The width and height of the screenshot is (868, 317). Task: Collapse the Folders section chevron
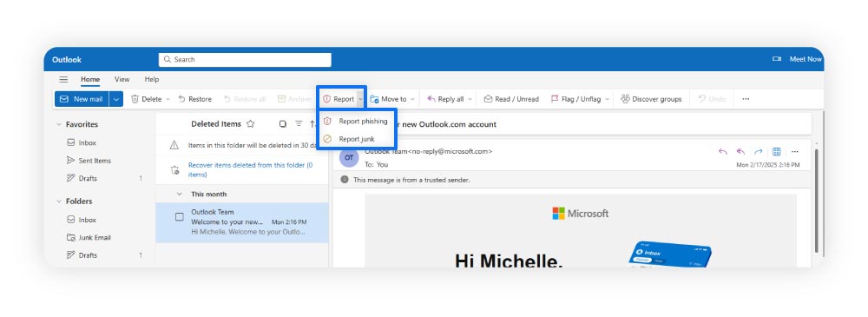click(59, 201)
